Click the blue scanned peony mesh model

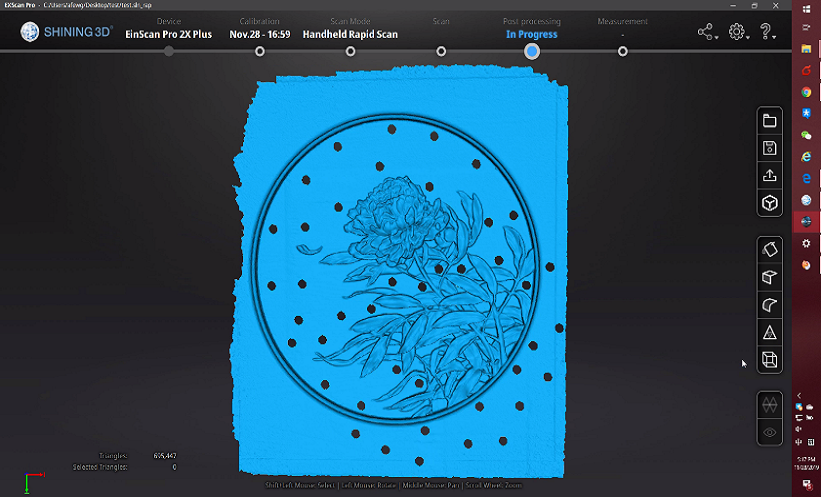[x=401, y=272]
